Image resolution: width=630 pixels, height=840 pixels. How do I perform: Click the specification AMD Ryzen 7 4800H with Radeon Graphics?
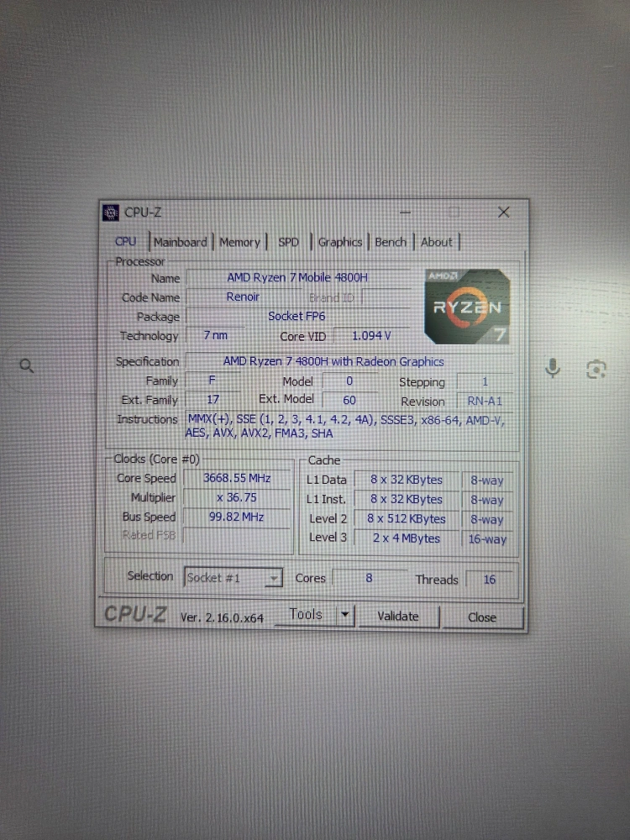pyautogui.click(x=333, y=361)
